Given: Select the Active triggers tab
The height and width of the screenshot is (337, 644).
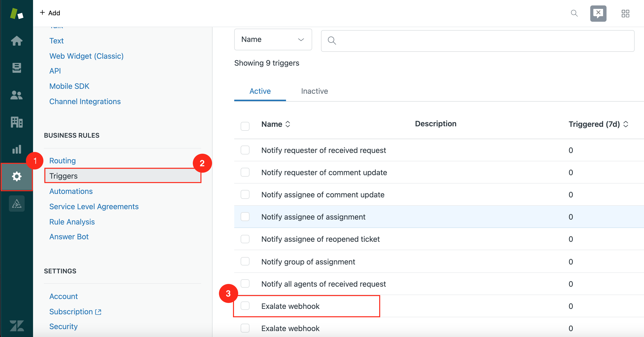Looking at the screenshot, I should pyautogui.click(x=260, y=91).
